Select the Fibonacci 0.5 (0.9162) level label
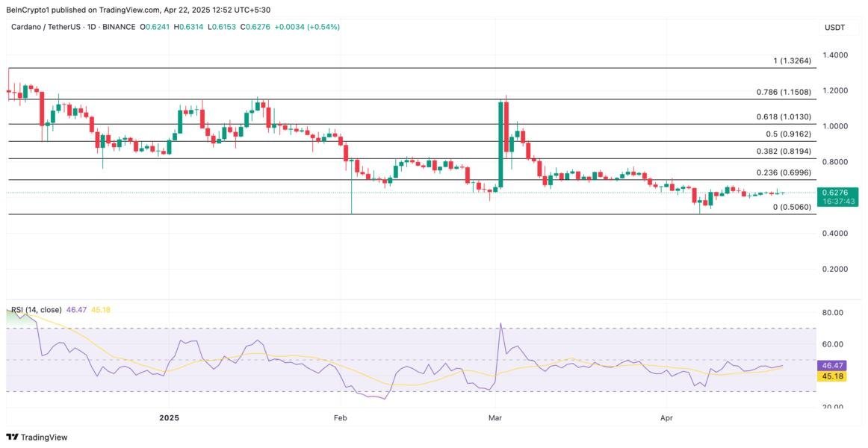Viewport: 868px width, 448px height. [788, 134]
